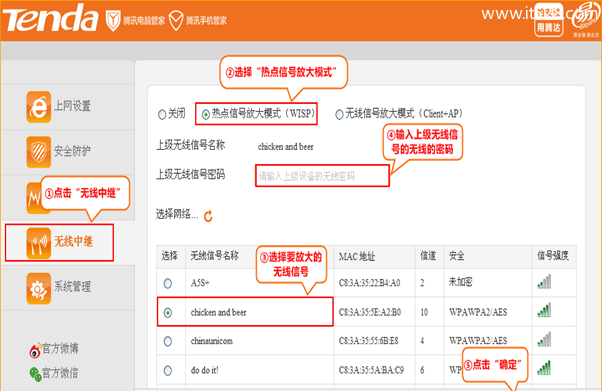The width and height of the screenshot is (602, 391).
Task: Click the 安全 column header
Action: (x=457, y=256)
